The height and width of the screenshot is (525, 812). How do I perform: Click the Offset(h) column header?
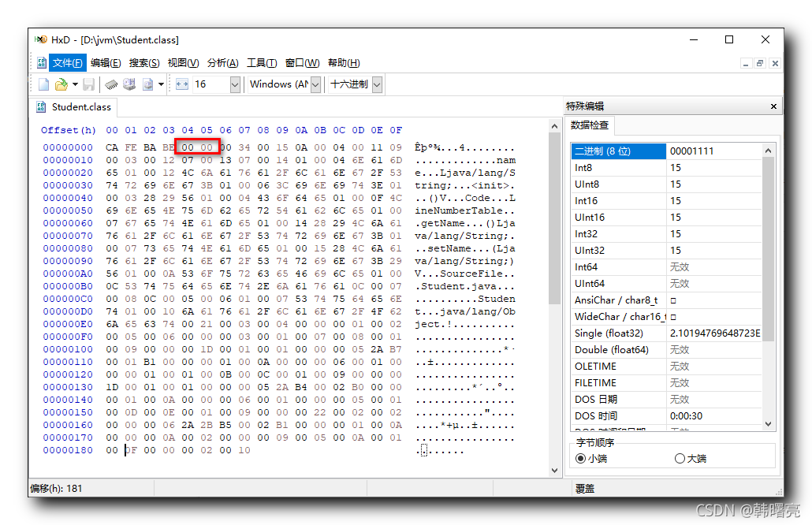click(x=69, y=131)
